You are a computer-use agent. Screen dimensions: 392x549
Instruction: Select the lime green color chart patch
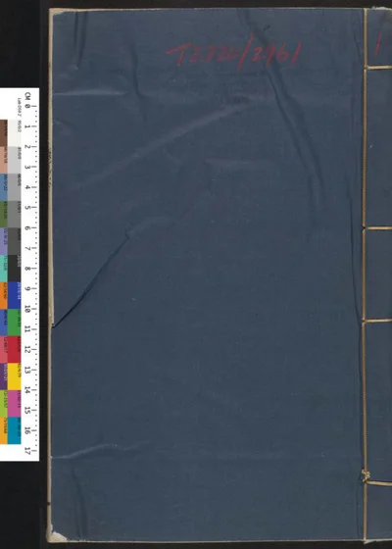tap(4, 403)
